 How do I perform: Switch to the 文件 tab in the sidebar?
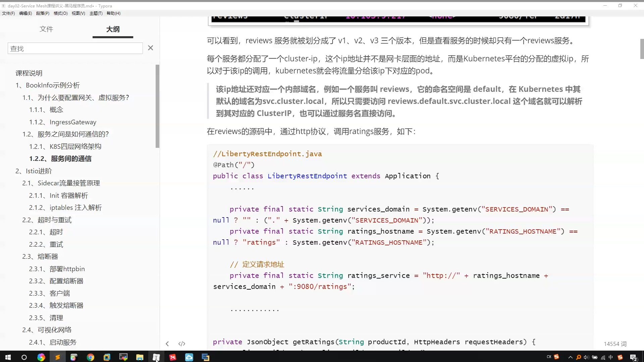(47, 29)
